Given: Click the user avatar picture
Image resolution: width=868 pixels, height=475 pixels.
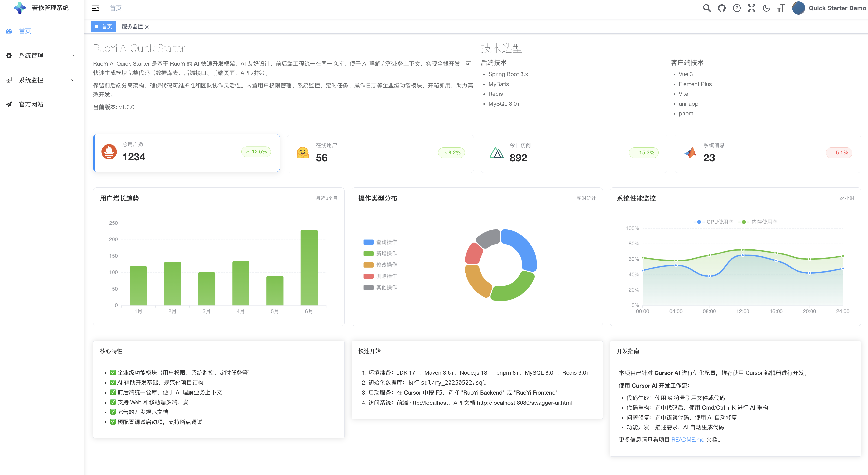Looking at the screenshot, I should (x=798, y=8).
